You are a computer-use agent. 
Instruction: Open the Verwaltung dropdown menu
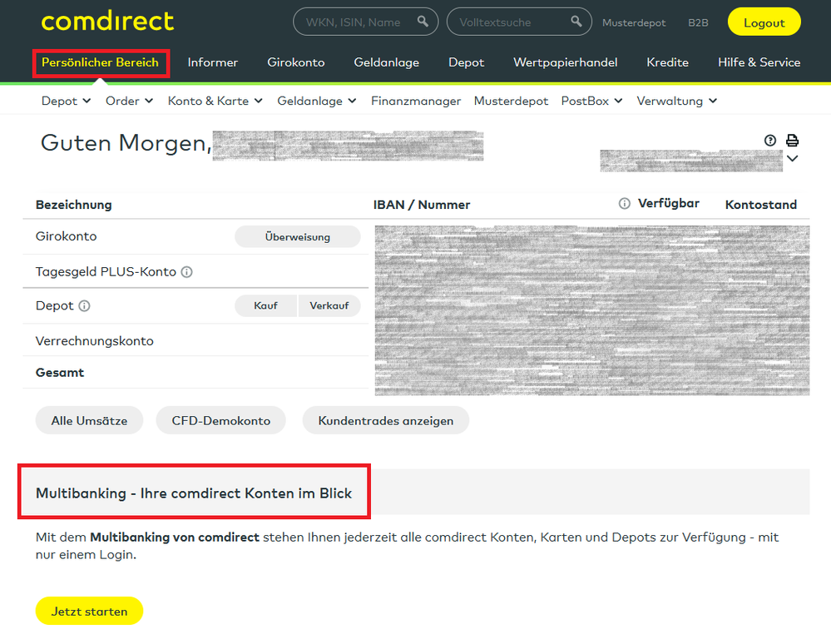tap(676, 101)
